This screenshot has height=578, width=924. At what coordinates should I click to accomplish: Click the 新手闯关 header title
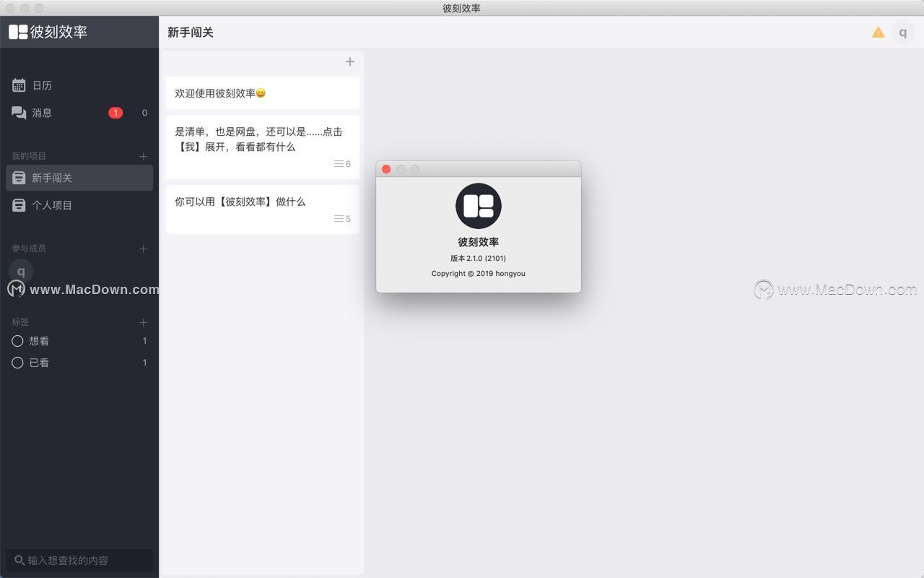pos(191,33)
